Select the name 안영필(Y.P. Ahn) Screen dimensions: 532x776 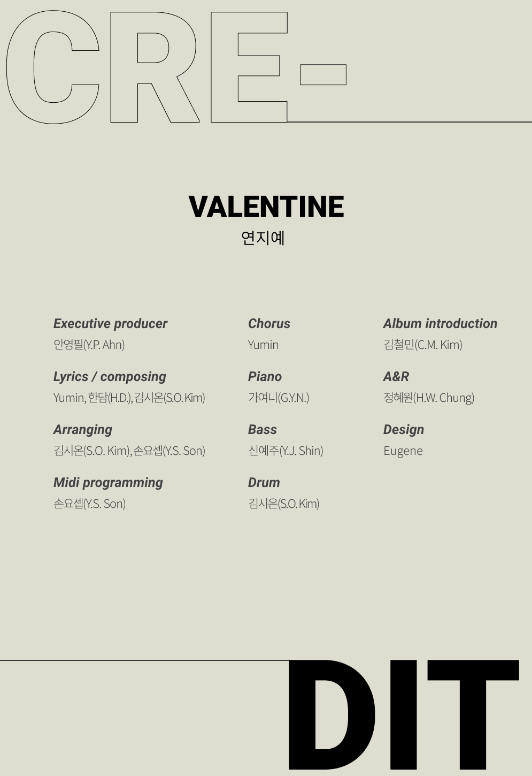89,345
